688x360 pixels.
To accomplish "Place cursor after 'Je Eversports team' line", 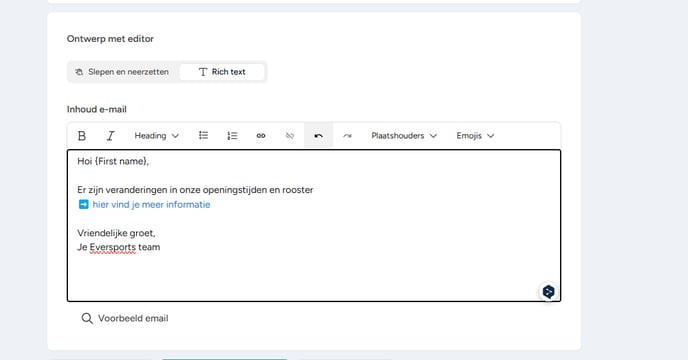I will coord(161,247).
